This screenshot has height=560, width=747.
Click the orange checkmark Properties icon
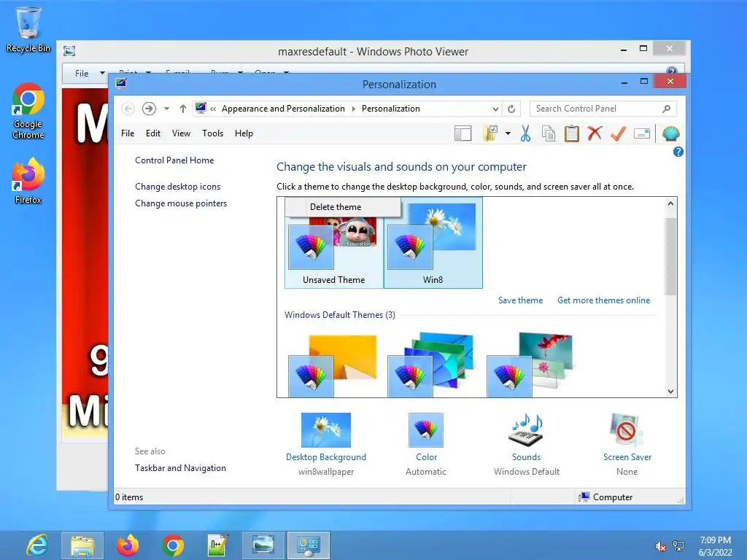[x=618, y=133]
